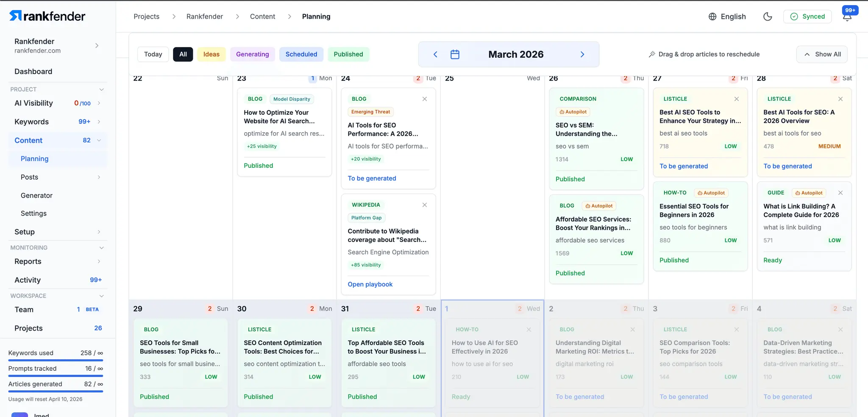Open the calendar date picker icon
Screen dimensions: 868x417
coord(455,54)
